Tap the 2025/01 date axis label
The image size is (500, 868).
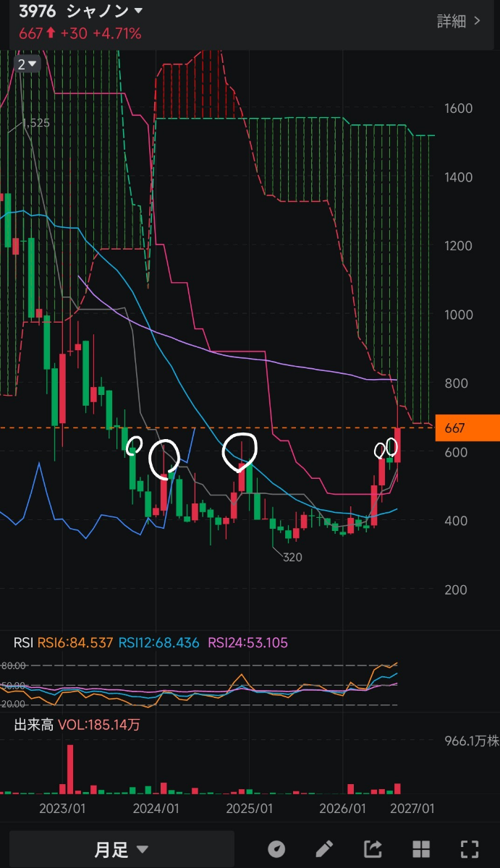click(x=249, y=807)
